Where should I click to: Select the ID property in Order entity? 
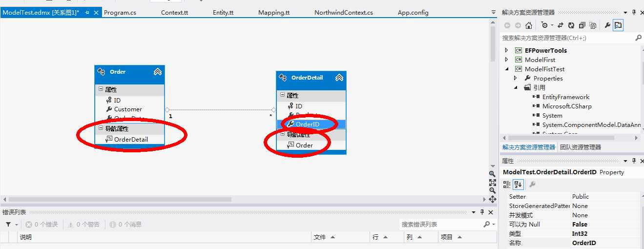point(117,100)
